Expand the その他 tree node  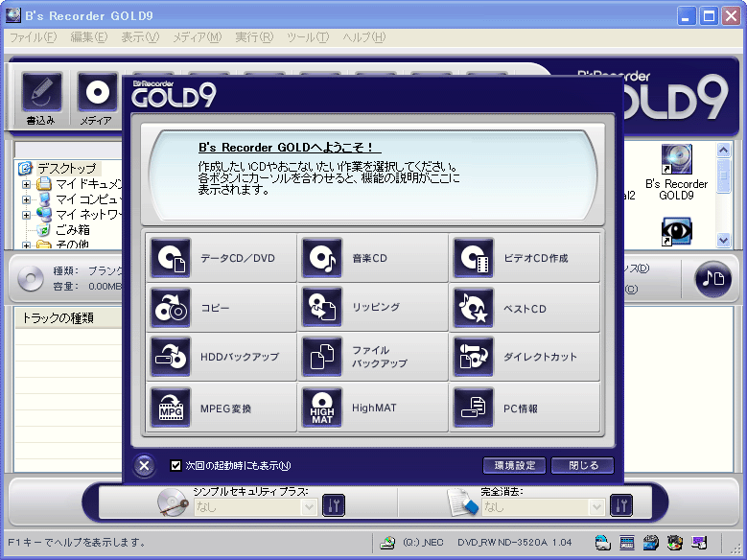26,245
